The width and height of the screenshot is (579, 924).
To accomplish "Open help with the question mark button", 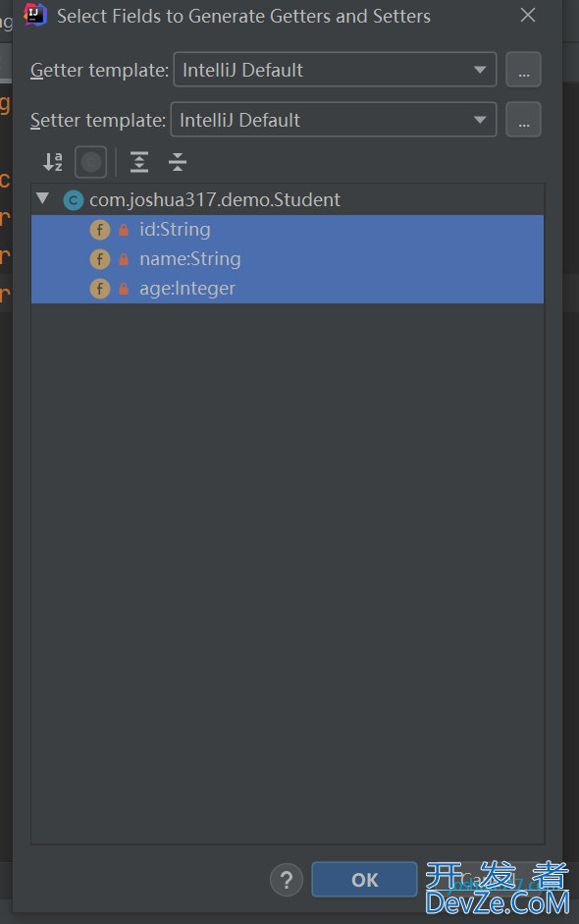I will (x=287, y=880).
